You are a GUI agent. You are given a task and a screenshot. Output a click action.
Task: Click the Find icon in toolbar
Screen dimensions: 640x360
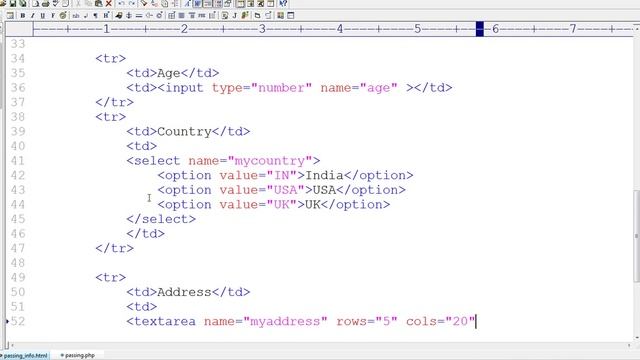tap(144, 3)
